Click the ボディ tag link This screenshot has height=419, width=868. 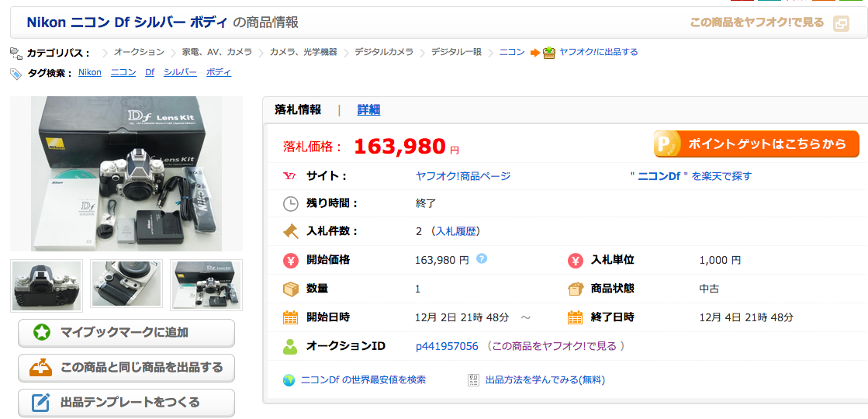[219, 72]
